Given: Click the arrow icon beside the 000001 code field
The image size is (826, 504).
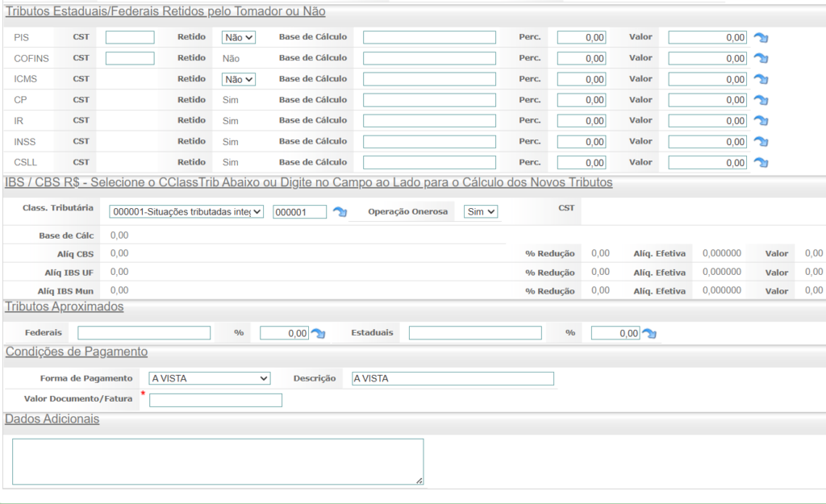Looking at the screenshot, I should point(340,212).
